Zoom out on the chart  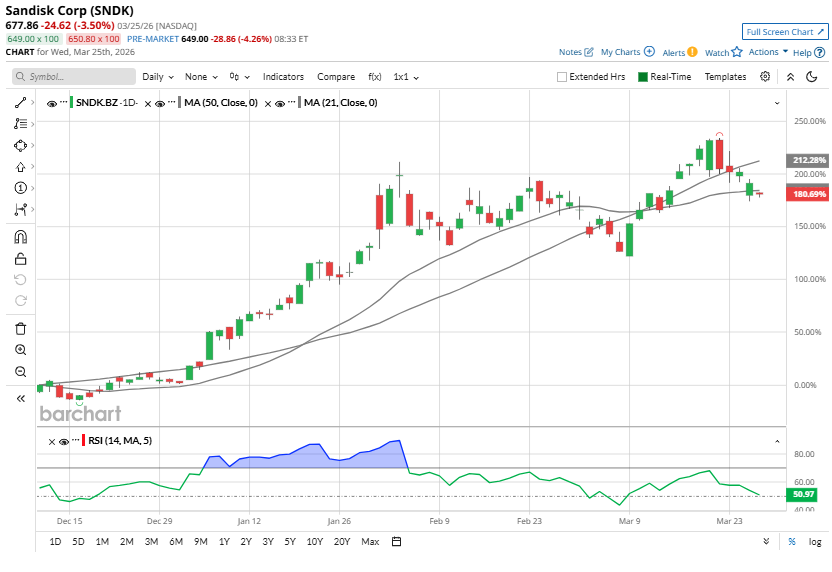click(20, 371)
